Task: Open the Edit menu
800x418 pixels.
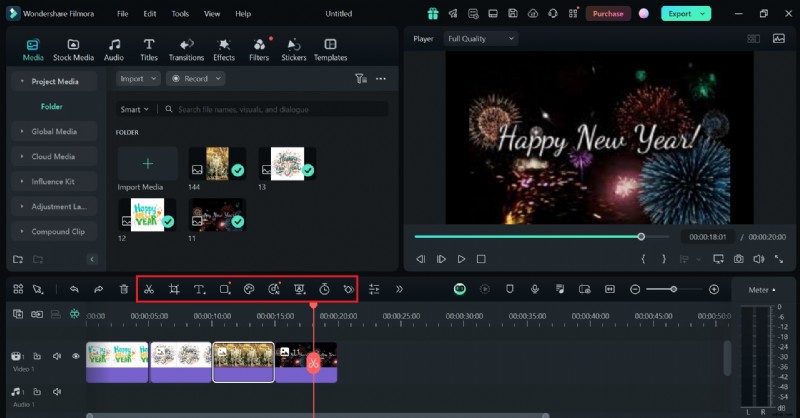Action: point(149,14)
